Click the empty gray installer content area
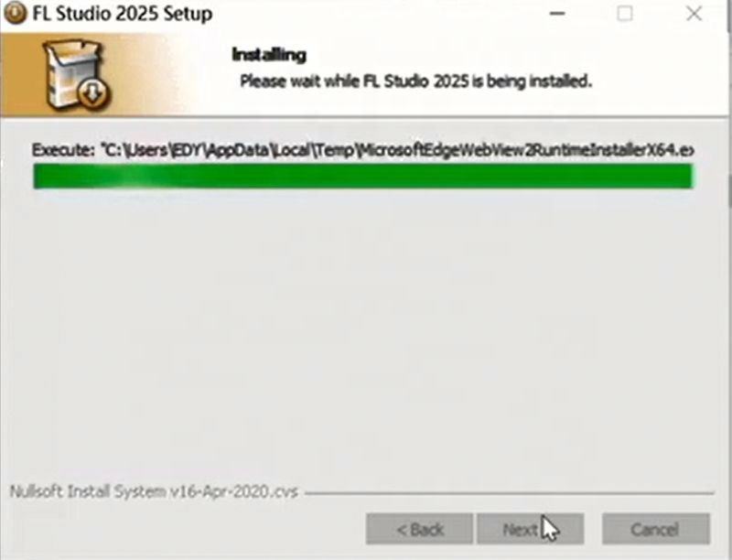Viewport: 732px width, 560px height. 364,336
